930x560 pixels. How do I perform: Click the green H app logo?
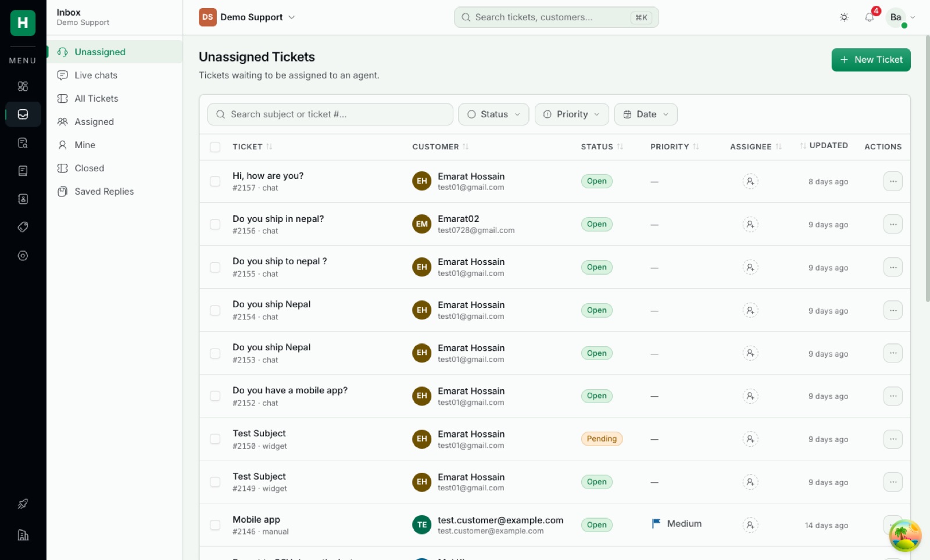click(x=23, y=23)
